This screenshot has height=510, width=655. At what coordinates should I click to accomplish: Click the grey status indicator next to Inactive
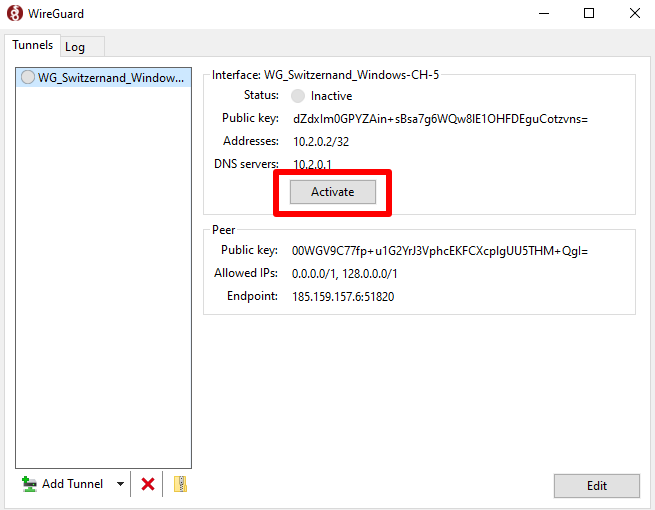pos(298,96)
